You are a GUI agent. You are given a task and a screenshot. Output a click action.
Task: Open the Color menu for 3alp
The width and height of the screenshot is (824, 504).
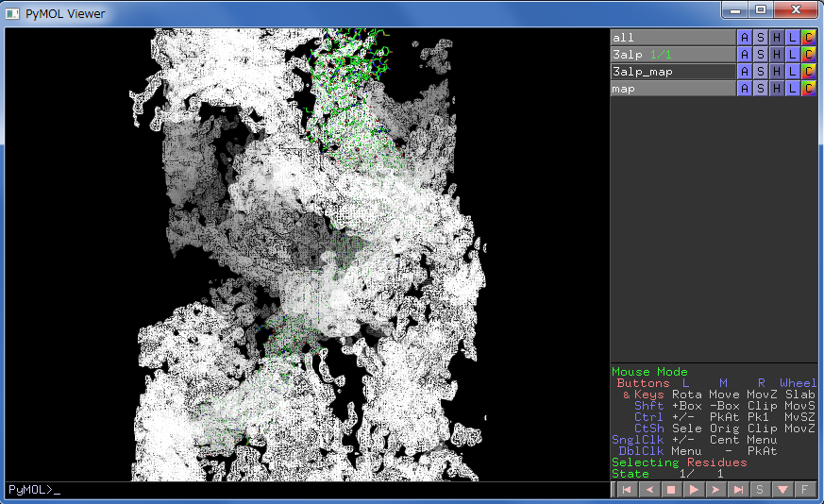tap(808, 55)
